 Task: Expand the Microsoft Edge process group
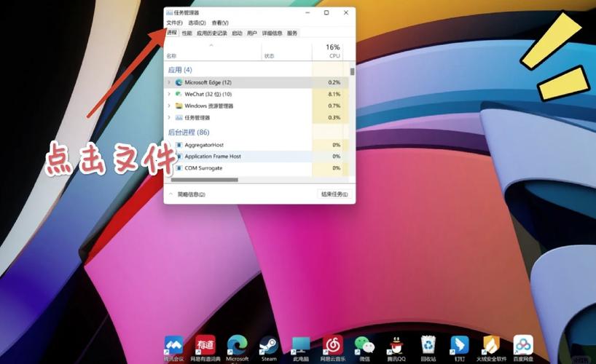click(x=169, y=82)
